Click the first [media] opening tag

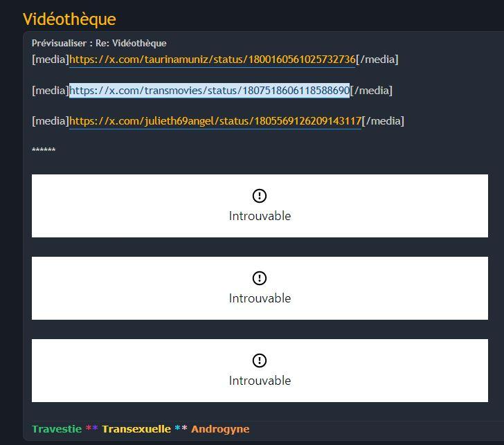pyautogui.click(x=51, y=60)
